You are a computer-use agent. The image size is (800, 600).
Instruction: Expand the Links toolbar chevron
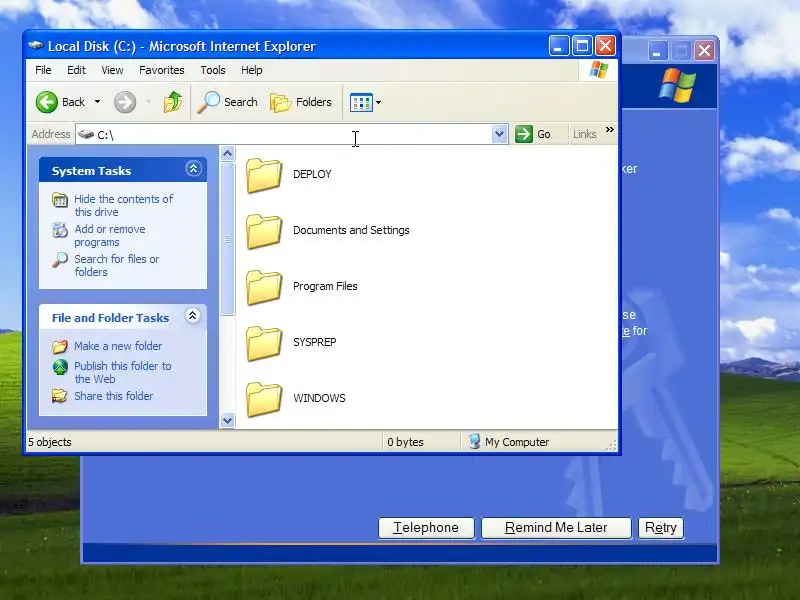pyautogui.click(x=610, y=130)
